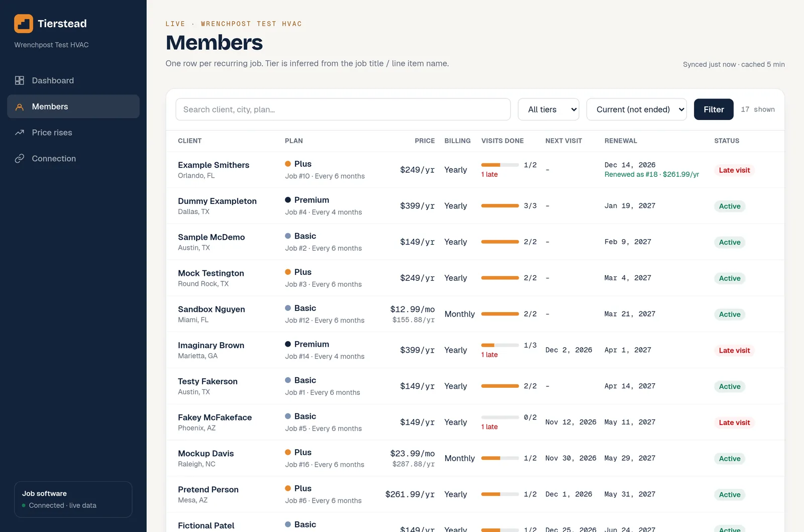
Task: Click the Dec 2, 2026 next visit date
Action: [x=569, y=350]
